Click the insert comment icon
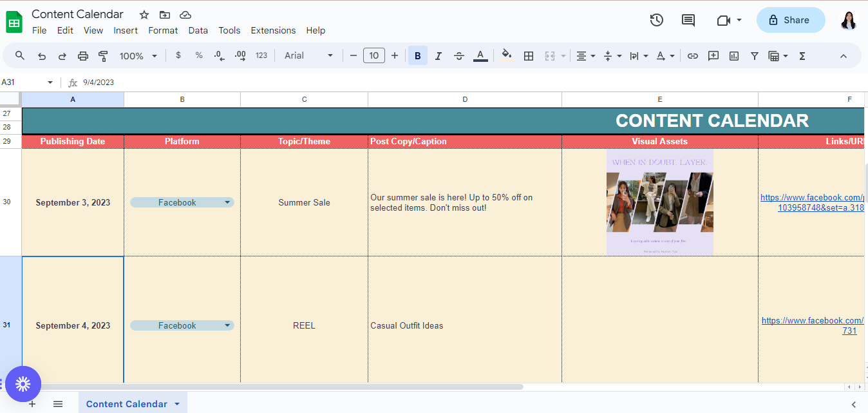This screenshot has height=413, width=868. [713, 56]
